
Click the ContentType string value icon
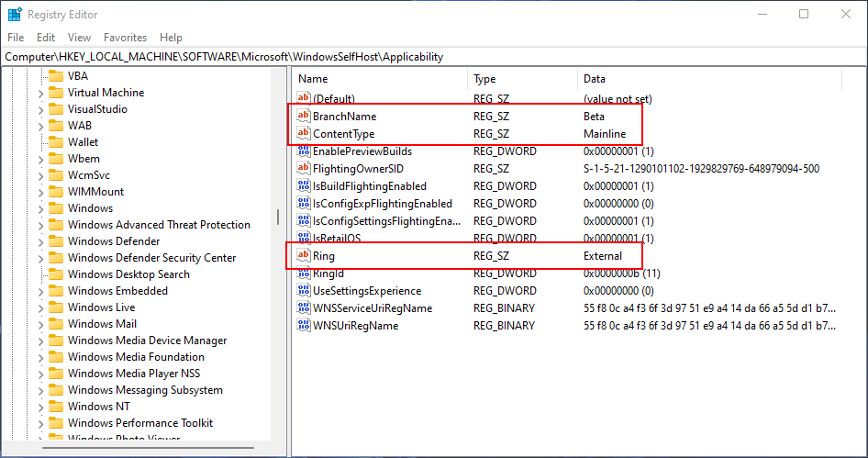click(x=304, y=133)
